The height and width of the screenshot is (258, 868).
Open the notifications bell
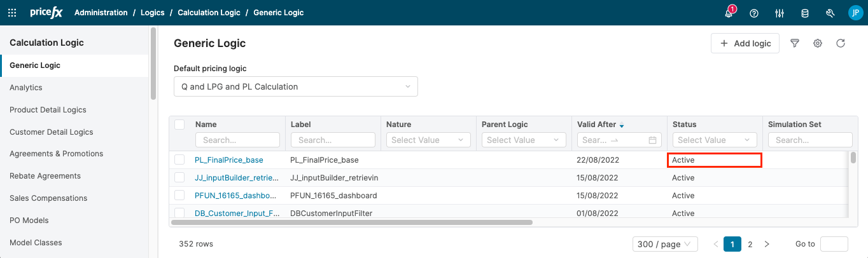click(x=729, y=13)
